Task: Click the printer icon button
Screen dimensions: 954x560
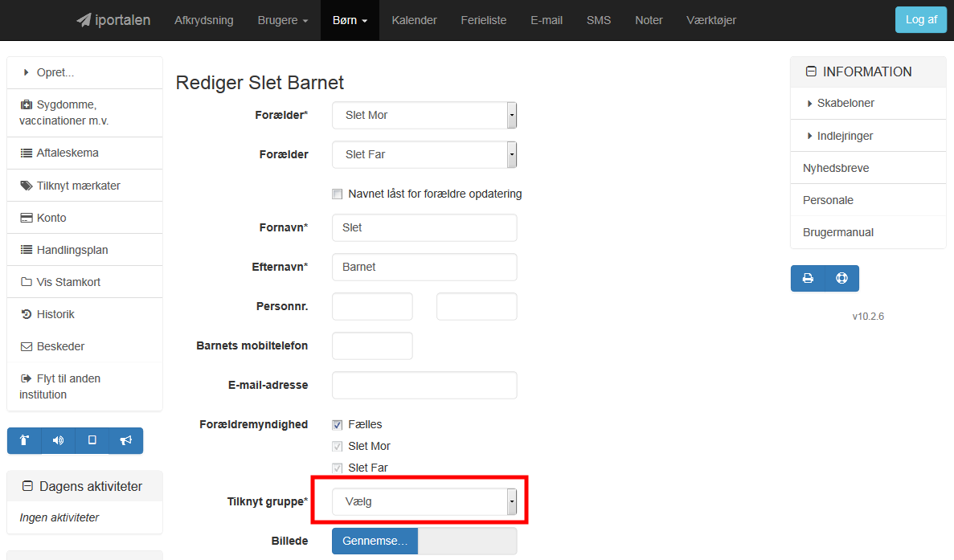Action: (808, 278)
